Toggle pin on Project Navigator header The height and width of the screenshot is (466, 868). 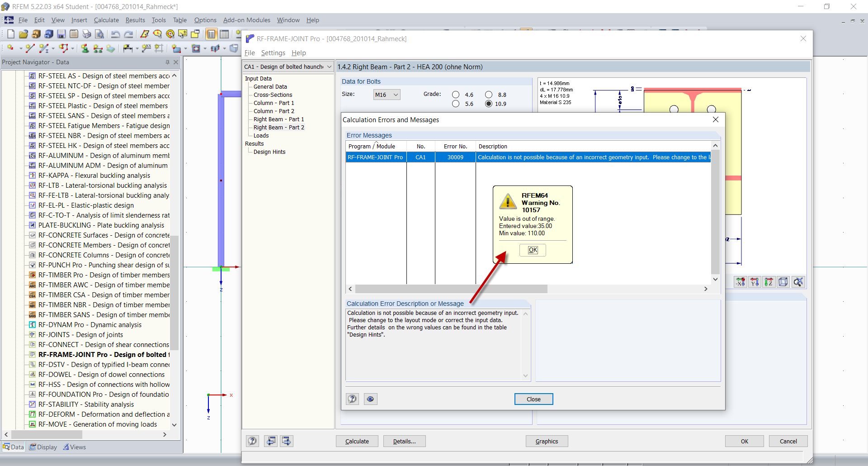(168, 62)
